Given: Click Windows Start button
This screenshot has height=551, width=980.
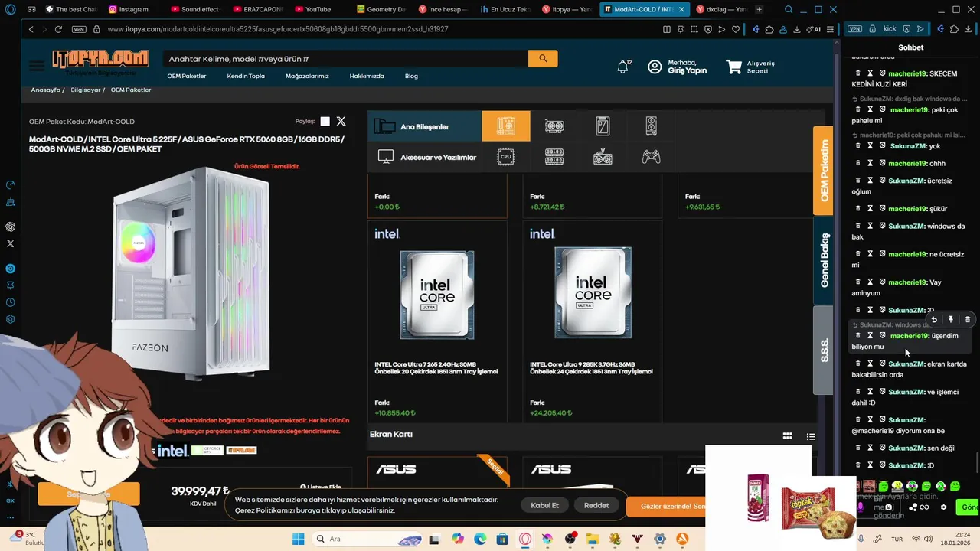Looking at the screenshot, I should (298, 539).
